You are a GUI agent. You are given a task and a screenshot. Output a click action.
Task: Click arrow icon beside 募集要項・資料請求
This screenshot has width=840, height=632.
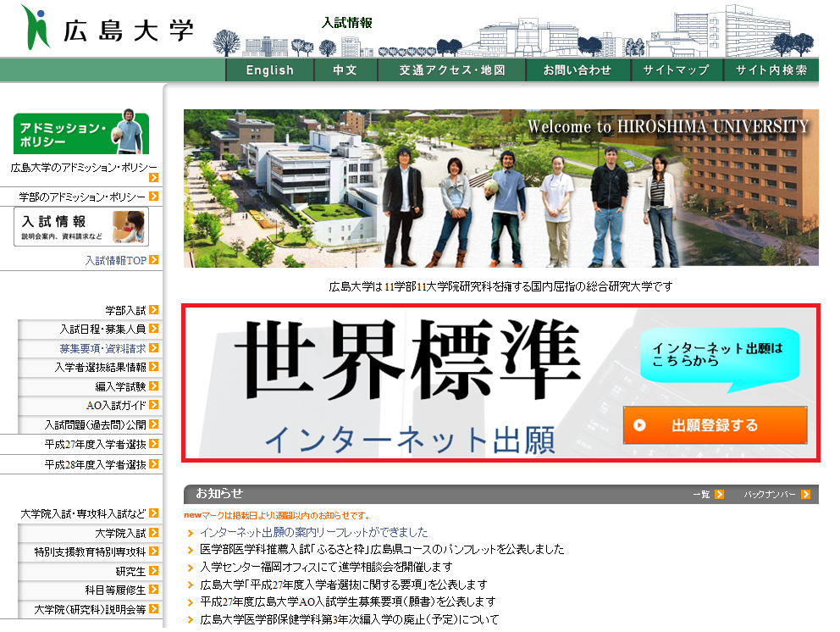click(x=154, y=348)
